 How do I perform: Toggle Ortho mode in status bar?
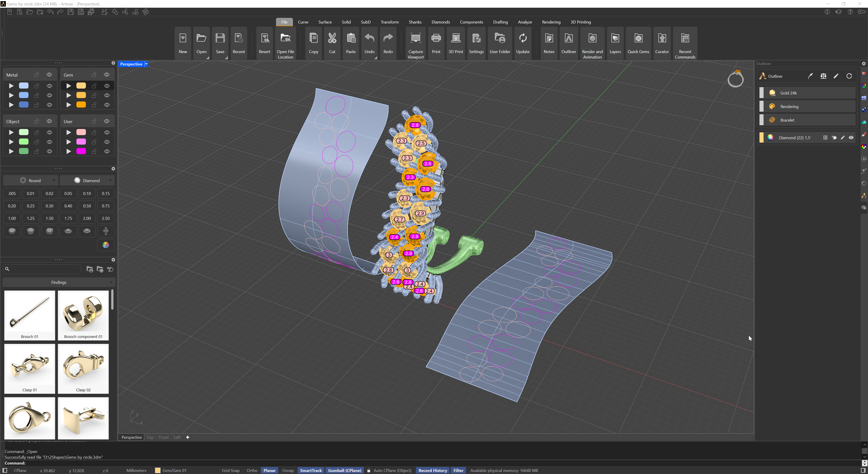point(252,470)
